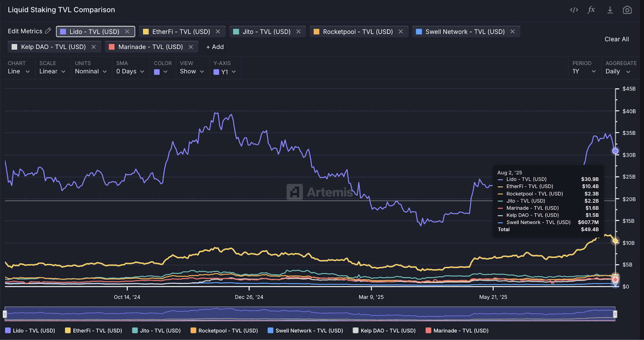
Task: Click the Swell Network $607.7M tooltip value
Action: coord(588,222)
